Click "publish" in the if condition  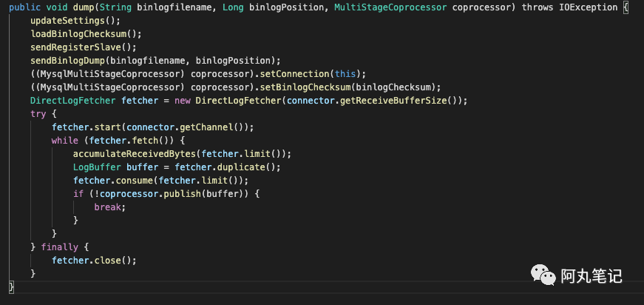coord(183,194)
